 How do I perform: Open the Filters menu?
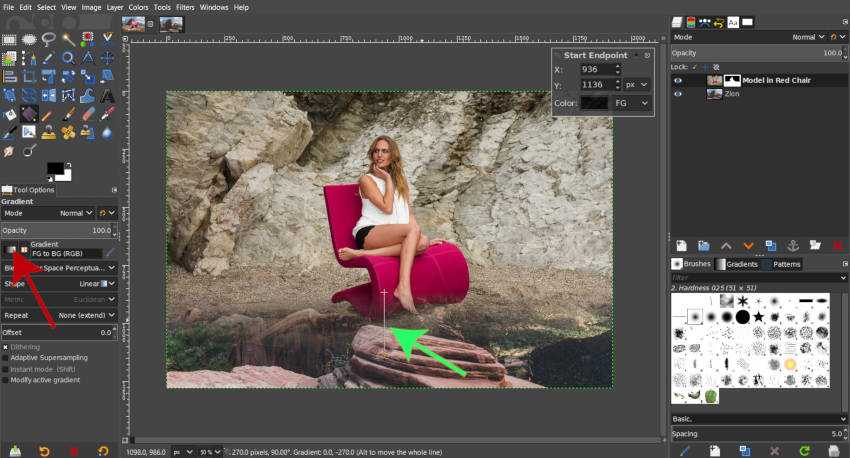(184, 7)
